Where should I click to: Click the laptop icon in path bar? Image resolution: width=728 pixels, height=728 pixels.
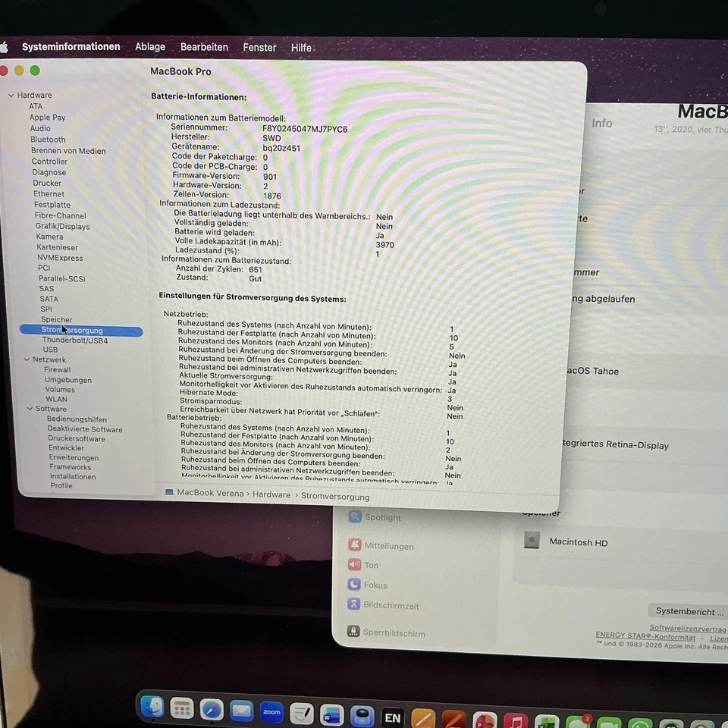169,492
